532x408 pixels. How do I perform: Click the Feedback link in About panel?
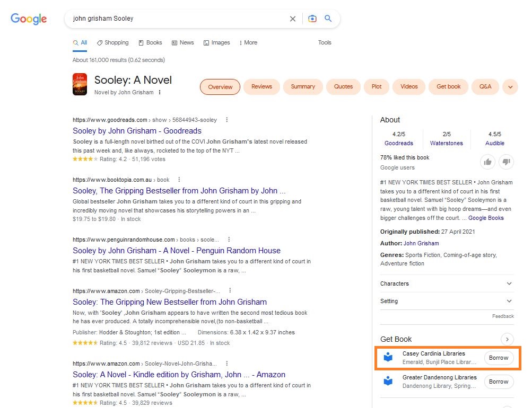click(503, 316)
